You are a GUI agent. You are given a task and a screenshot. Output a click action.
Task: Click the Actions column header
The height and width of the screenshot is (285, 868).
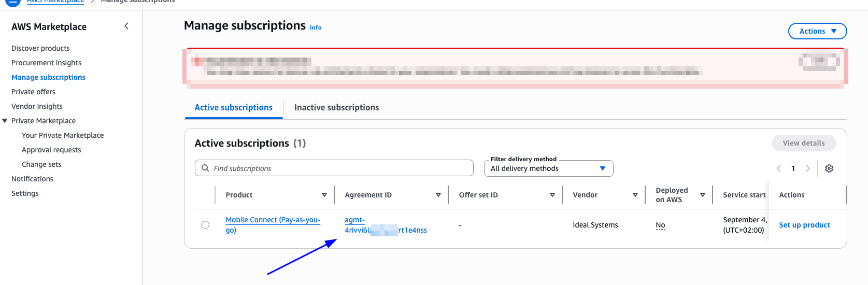point(791,195)
